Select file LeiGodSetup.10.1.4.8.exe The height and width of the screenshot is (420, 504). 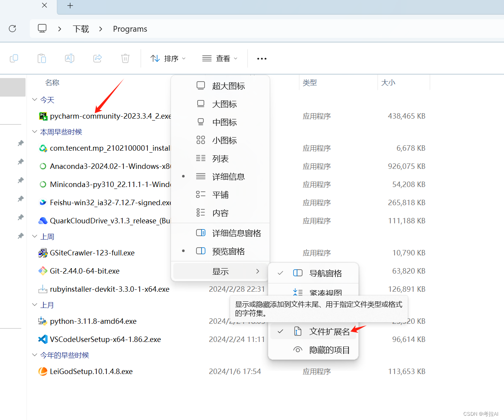pyautogui.click(x=91, y=371)
